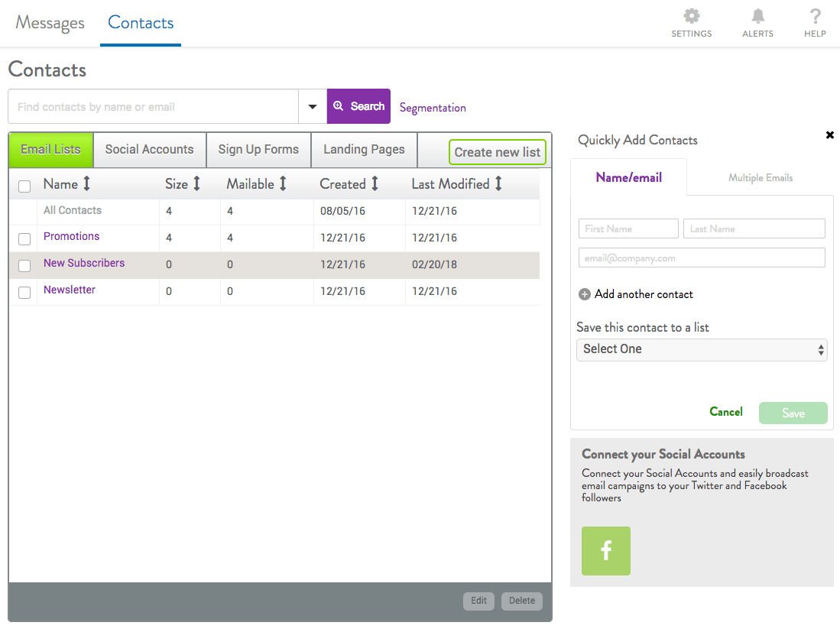Expand the search options dropdown arrow
The height and width of the screenshot is (632, 840).
[x=313, y=107]
